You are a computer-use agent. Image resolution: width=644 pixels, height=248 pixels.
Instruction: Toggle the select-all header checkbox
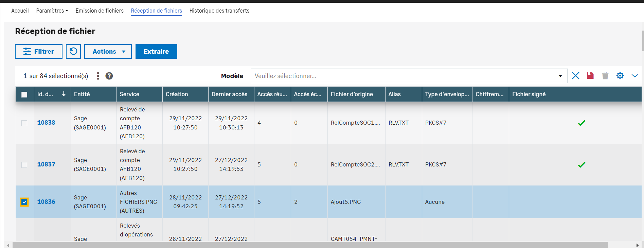click(24, 94)
